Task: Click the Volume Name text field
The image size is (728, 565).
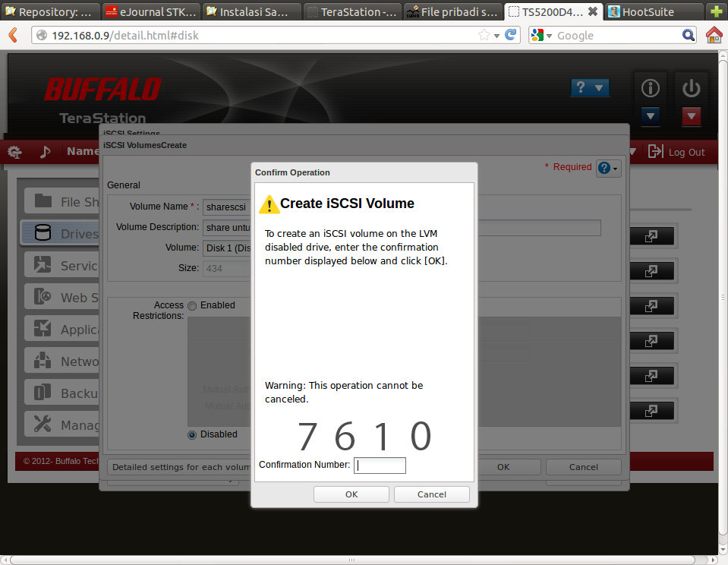Action: [x=226, y=207]
